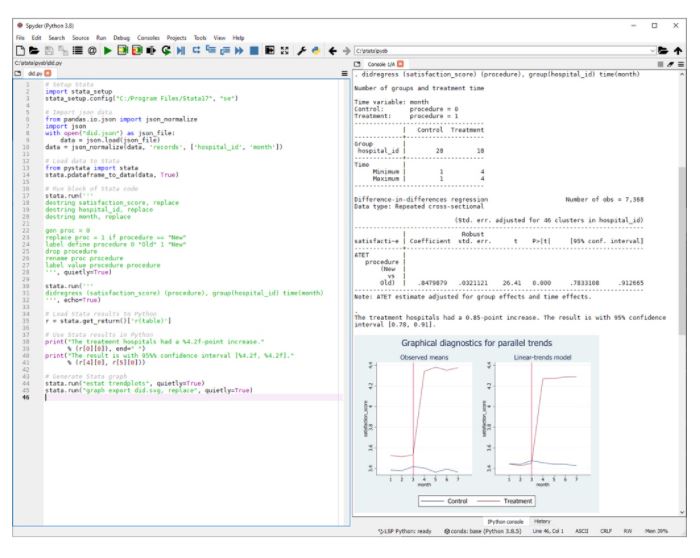
Task: Click the debugger step-into icon
Action: (211, 50)
